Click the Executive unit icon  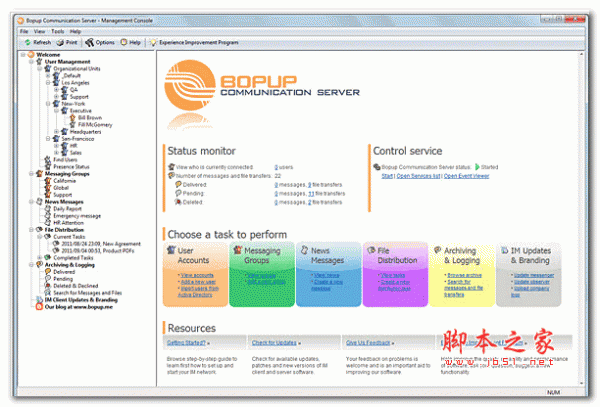click(65, 111)
